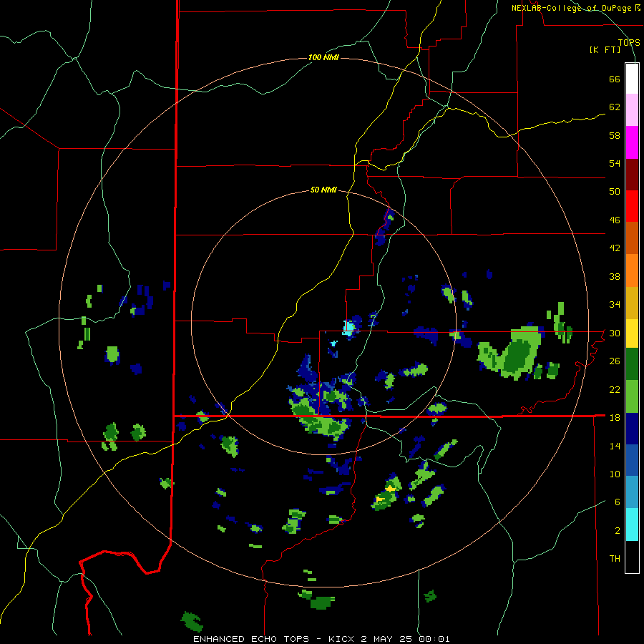The height and width of the screenshot is (644, 644).
Task: Click the 26 legend value
Action: tap(615, 361)
